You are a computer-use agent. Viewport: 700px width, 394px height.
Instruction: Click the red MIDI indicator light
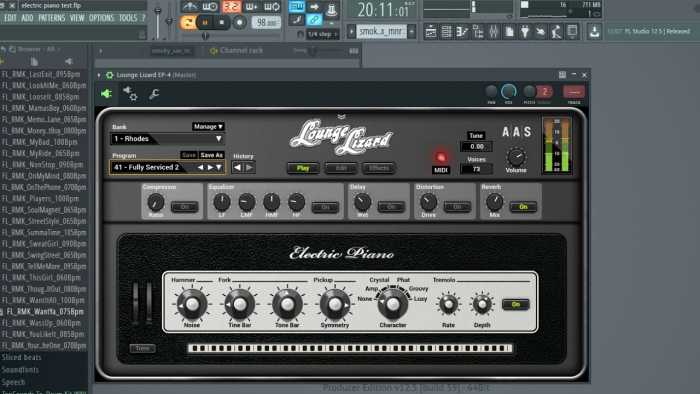(441, 157)
